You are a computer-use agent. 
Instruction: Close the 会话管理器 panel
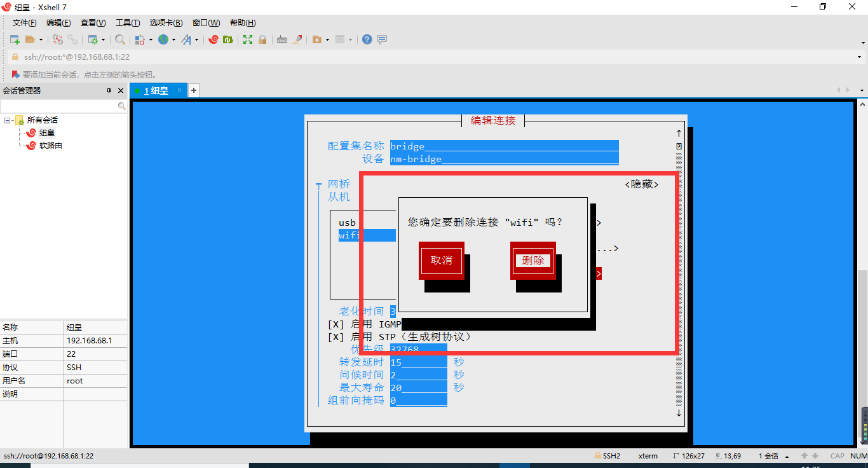(x=121, y=91)
